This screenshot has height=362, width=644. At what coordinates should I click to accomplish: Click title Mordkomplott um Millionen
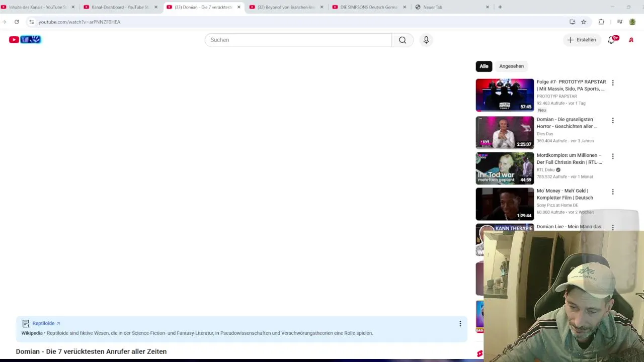pyautogui.click(x=569, y=158)
